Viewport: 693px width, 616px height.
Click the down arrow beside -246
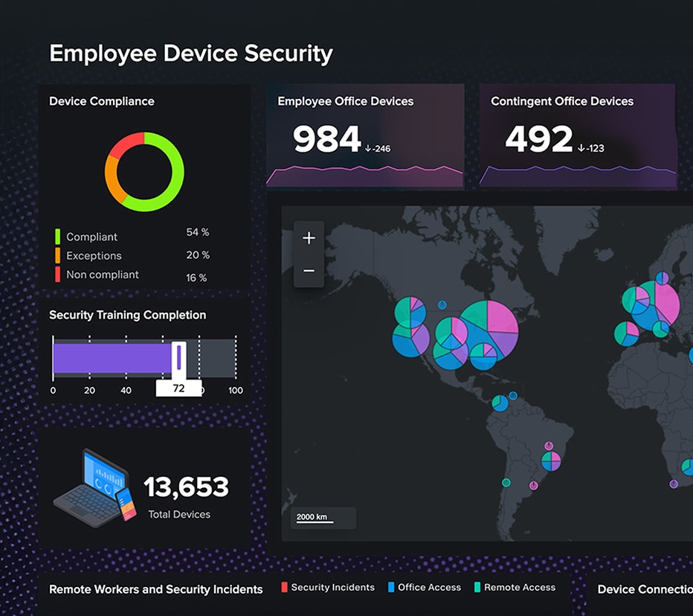click(x=367, y=148)
